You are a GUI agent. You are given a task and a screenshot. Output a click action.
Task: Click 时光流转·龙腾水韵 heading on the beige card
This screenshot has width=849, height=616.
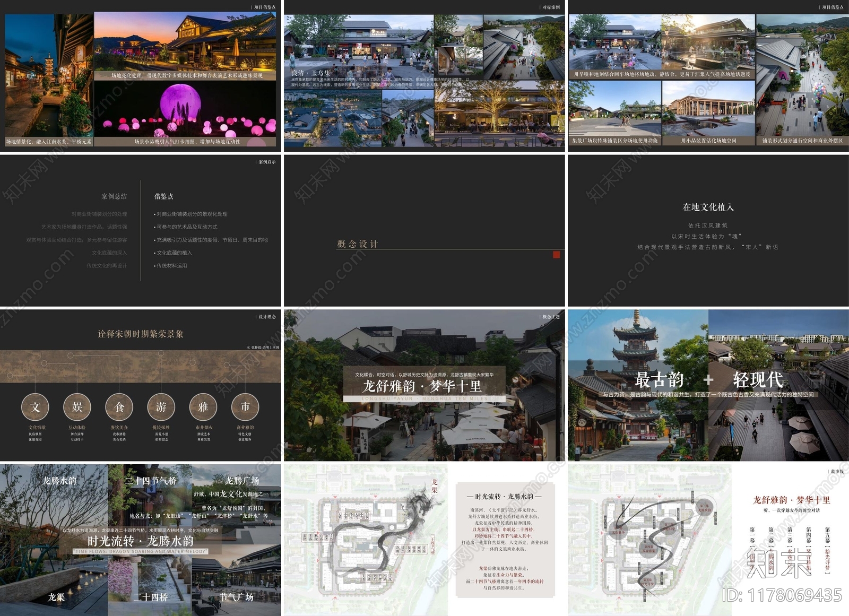point(505,497)
